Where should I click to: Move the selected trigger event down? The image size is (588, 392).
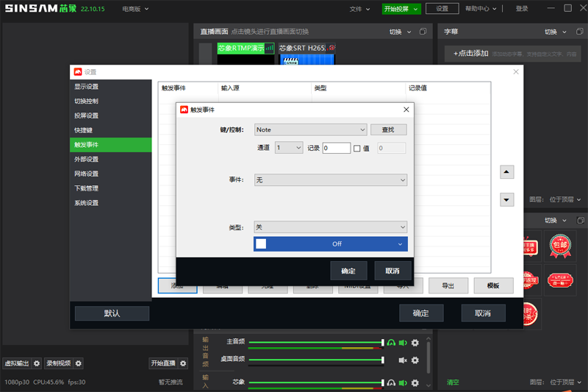[506, 199]
